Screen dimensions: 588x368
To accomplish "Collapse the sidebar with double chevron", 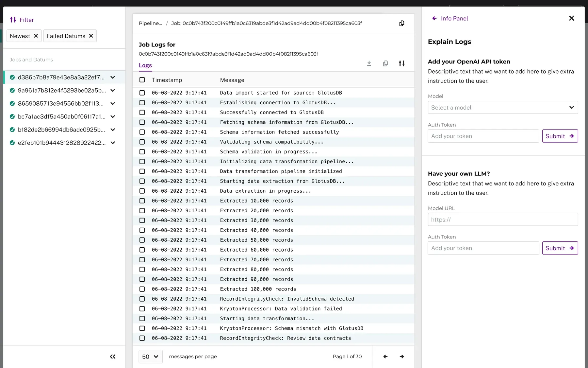I will tap(113, 357).
